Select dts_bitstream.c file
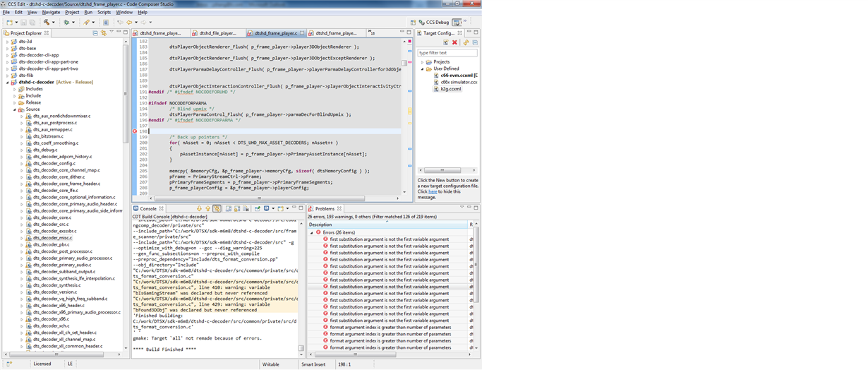The image size is (868, 370). (x=48, y=136)
